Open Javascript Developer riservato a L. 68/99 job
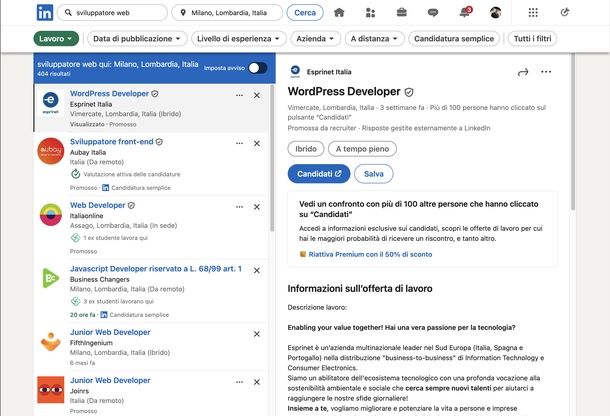Image resolution: width=610 pixels, height=416 pixels. pos(156,269)
